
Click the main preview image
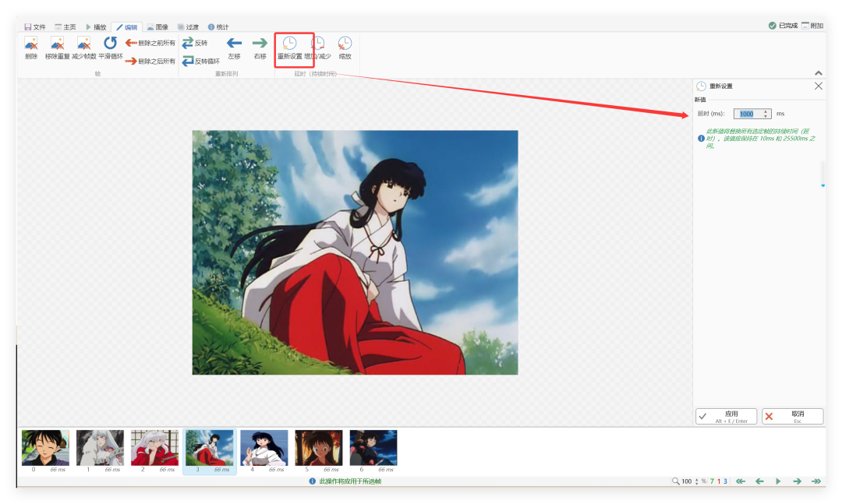coord(355,252)
